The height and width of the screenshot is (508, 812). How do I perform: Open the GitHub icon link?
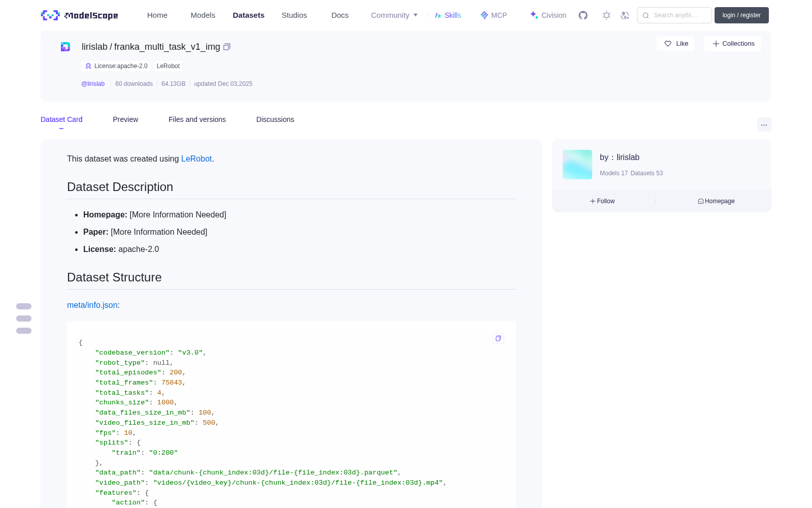coord(583,15)
